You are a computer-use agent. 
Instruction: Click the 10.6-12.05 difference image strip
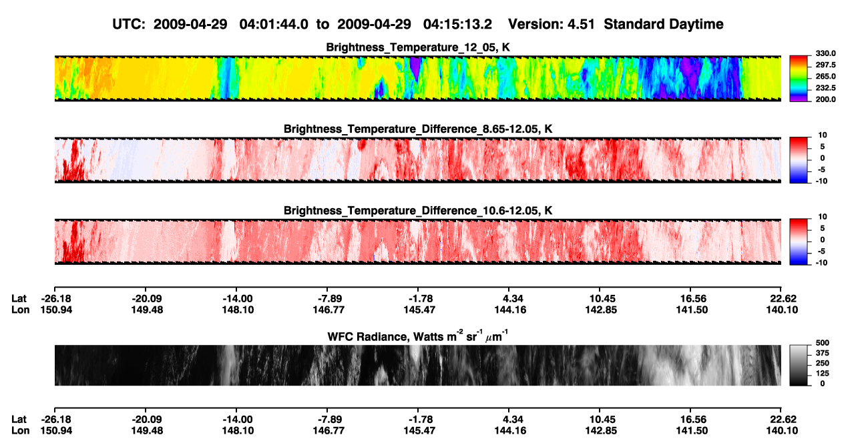point(417,242)
